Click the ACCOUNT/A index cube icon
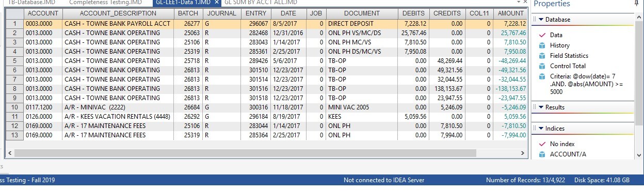 pyautogui.click(x=542, y=154)
